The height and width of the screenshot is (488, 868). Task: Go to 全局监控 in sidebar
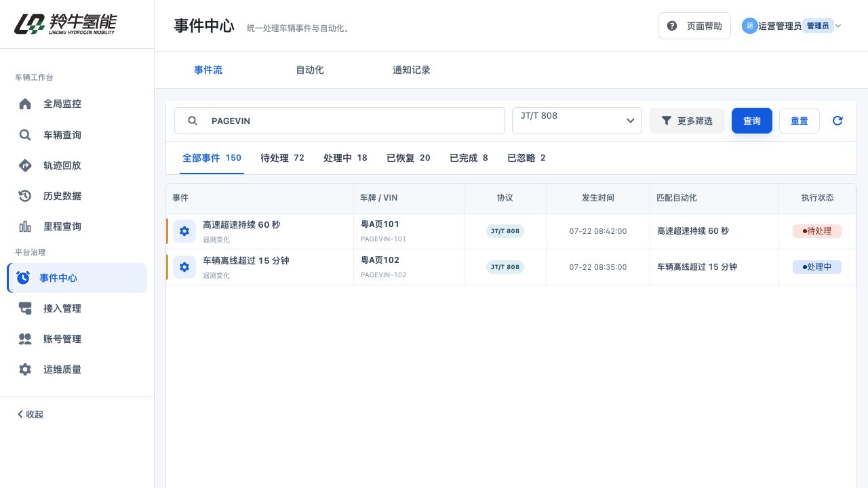77,104
